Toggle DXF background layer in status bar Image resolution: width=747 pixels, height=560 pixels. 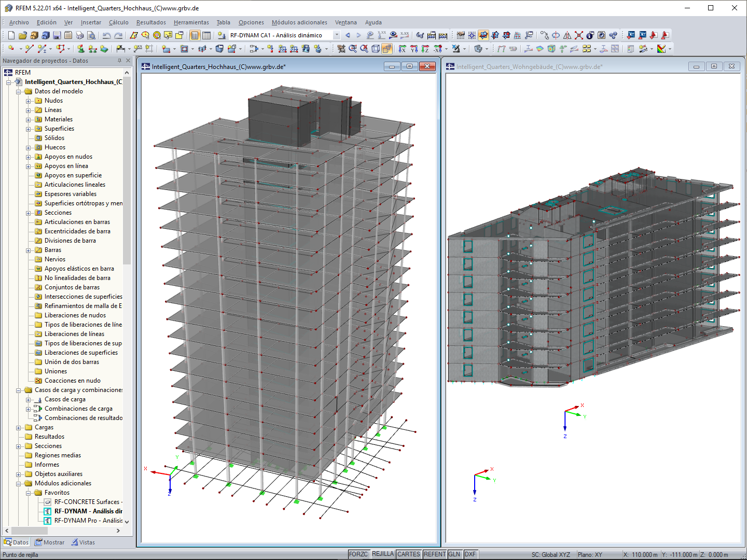[x=471, y=554]
